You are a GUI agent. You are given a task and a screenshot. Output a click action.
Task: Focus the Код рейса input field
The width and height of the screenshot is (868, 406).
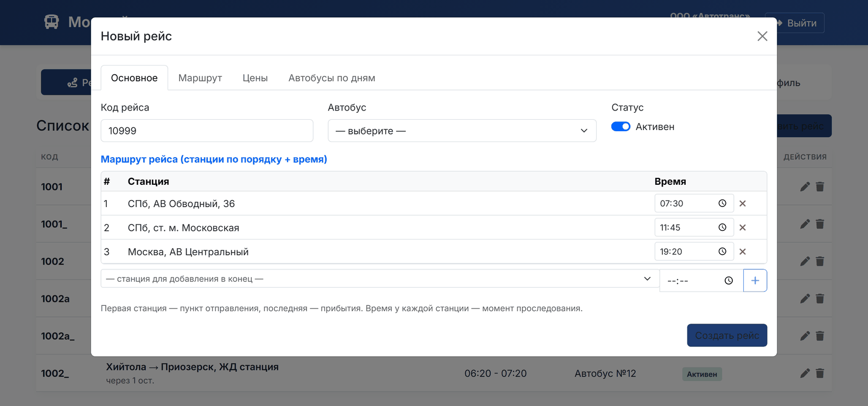coord(207,131)
